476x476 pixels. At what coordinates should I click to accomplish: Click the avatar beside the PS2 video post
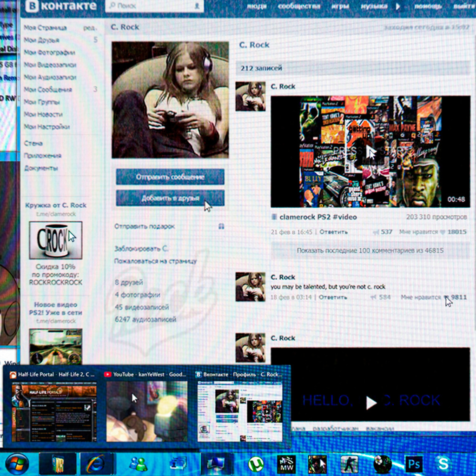(x=251, y=96)
